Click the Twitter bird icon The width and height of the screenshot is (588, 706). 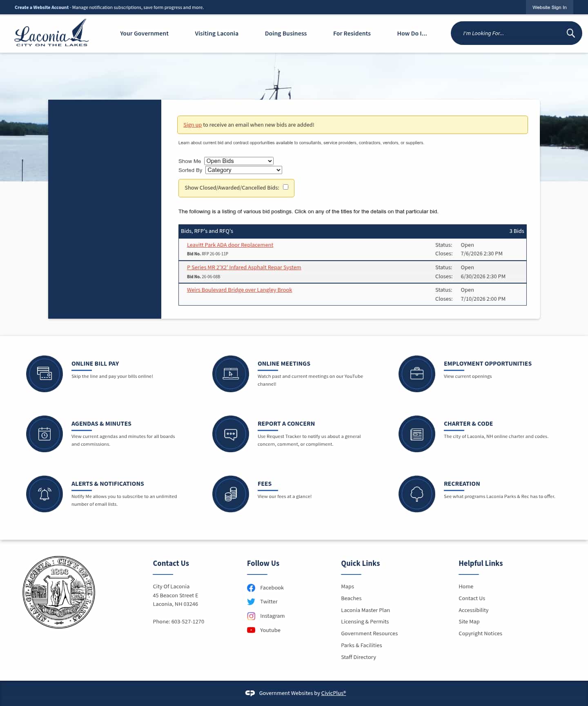click(x=251, y=601)
